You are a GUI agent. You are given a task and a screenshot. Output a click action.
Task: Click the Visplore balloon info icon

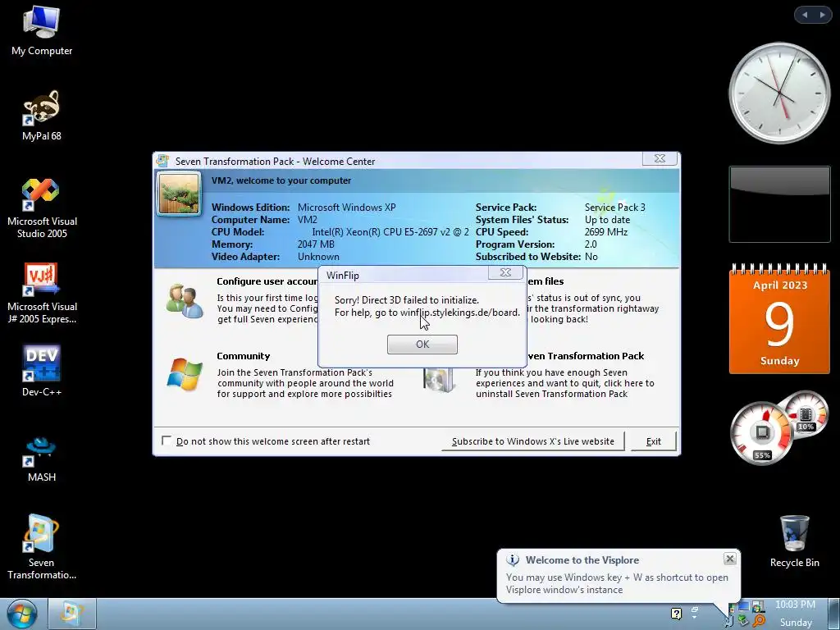click(513, 559)
